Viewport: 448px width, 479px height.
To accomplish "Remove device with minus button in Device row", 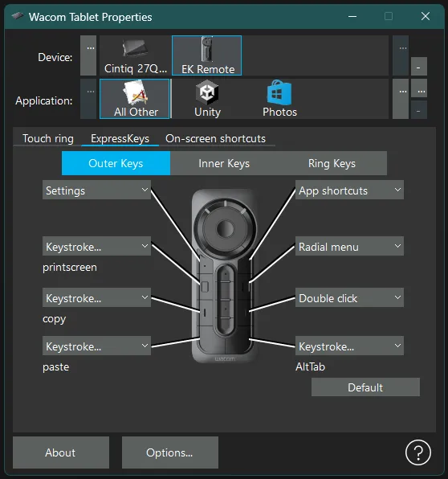I will coord(419,66).
